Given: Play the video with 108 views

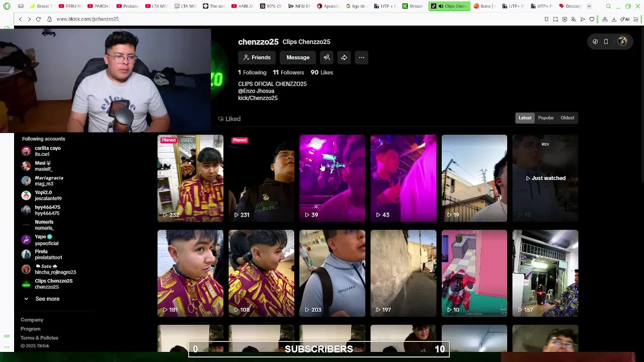Looking at the screenshot, I should tap(261, 273).
